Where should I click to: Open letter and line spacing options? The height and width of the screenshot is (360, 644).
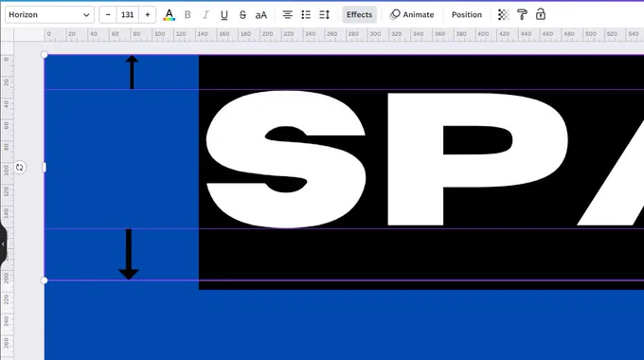325,15
